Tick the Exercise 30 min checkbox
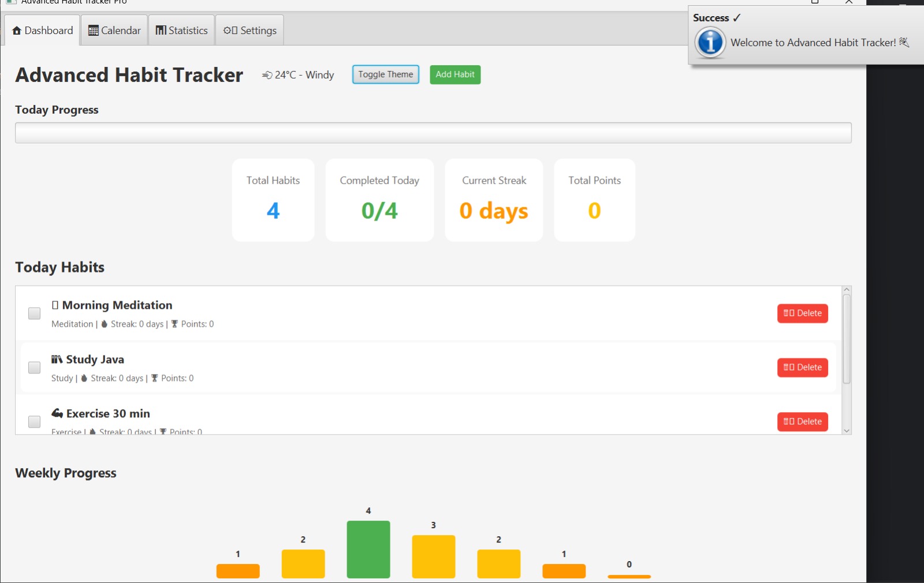This screenshot has height=583, width=924. point(35,422)
